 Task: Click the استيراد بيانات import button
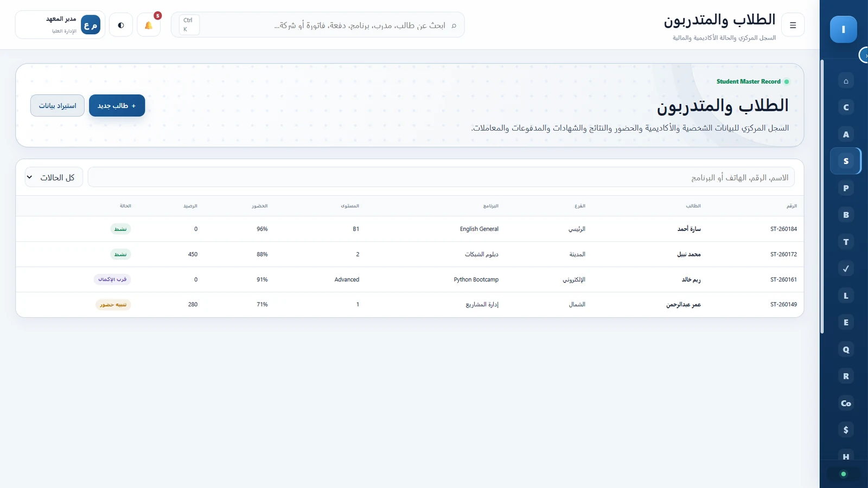point(58,106)
